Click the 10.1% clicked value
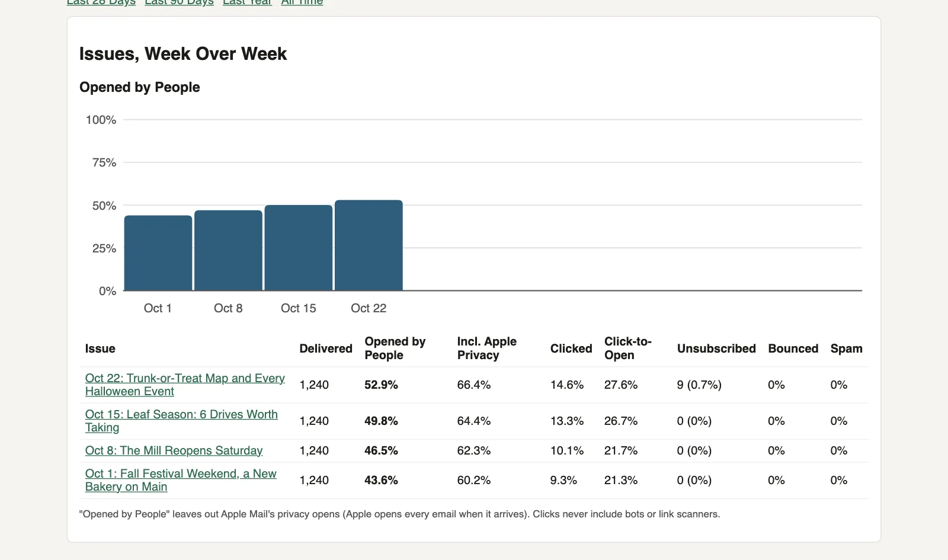The height and width of the screenshot is (560, 948). click(567, 450)
